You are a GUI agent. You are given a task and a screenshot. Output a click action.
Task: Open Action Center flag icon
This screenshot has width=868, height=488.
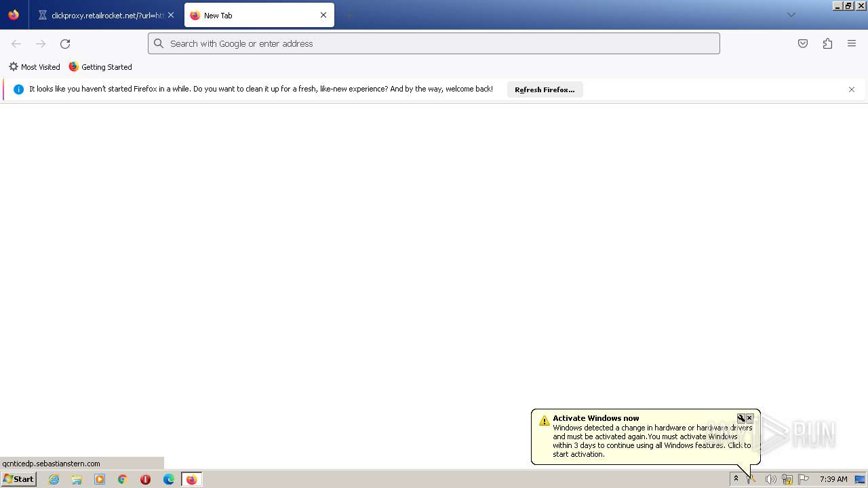[x=804, y=479]
